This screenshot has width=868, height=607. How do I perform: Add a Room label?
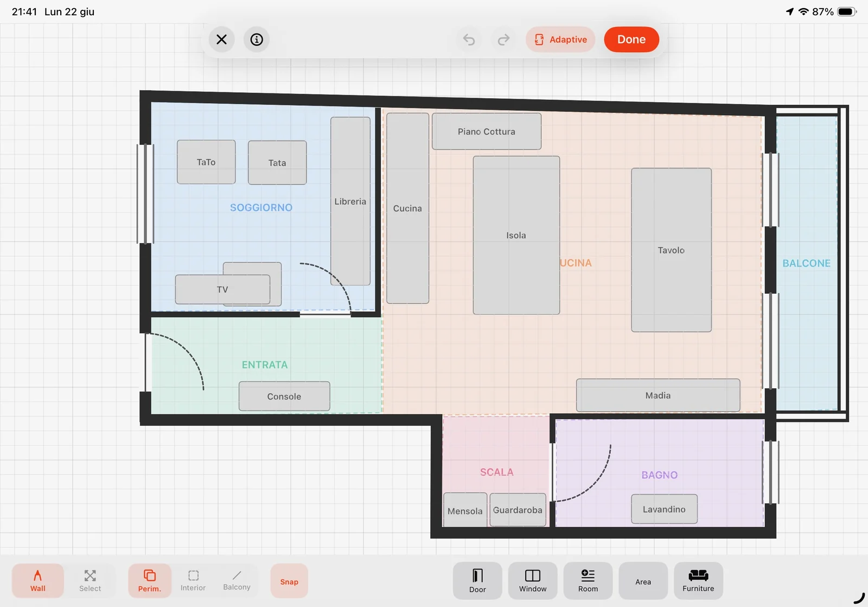[x=588, y=581]
